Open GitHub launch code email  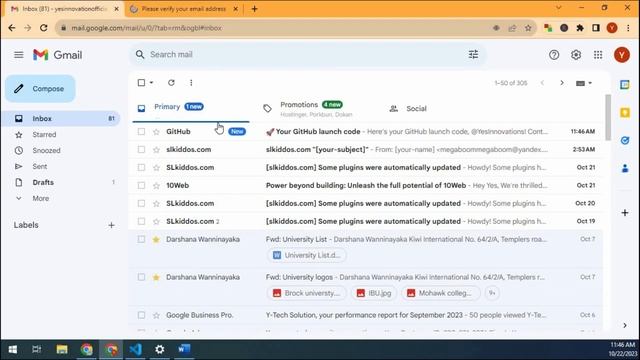click(x=366, y=131)
